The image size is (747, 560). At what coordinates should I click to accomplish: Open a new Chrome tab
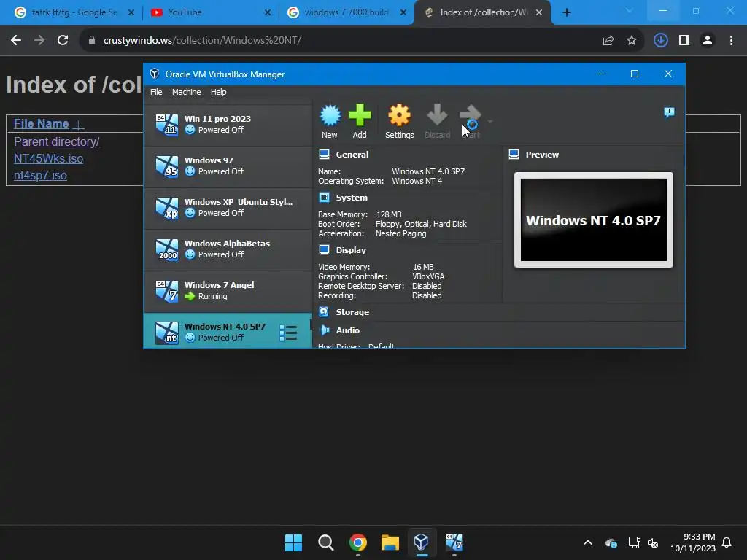566,12
